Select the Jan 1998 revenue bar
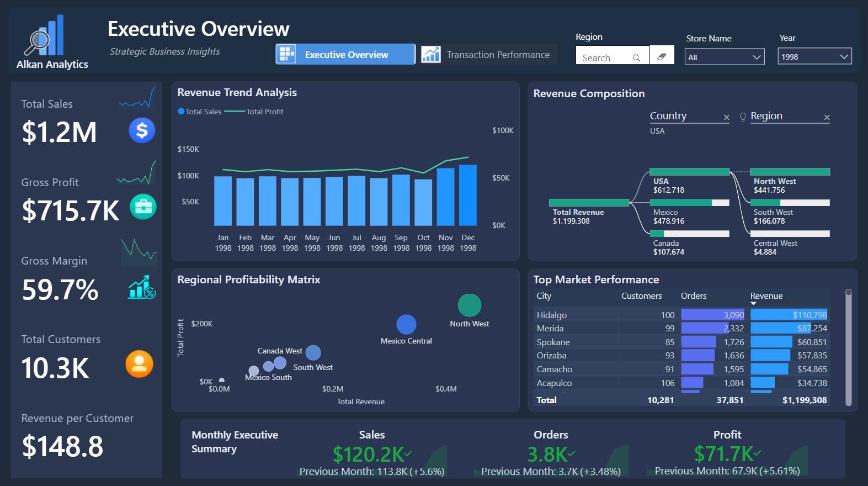 coord(223,200)
